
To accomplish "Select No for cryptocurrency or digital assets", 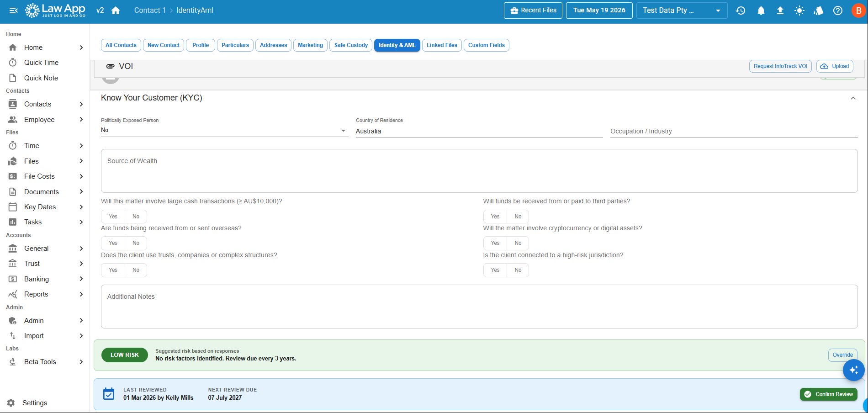I will (518, 243).
